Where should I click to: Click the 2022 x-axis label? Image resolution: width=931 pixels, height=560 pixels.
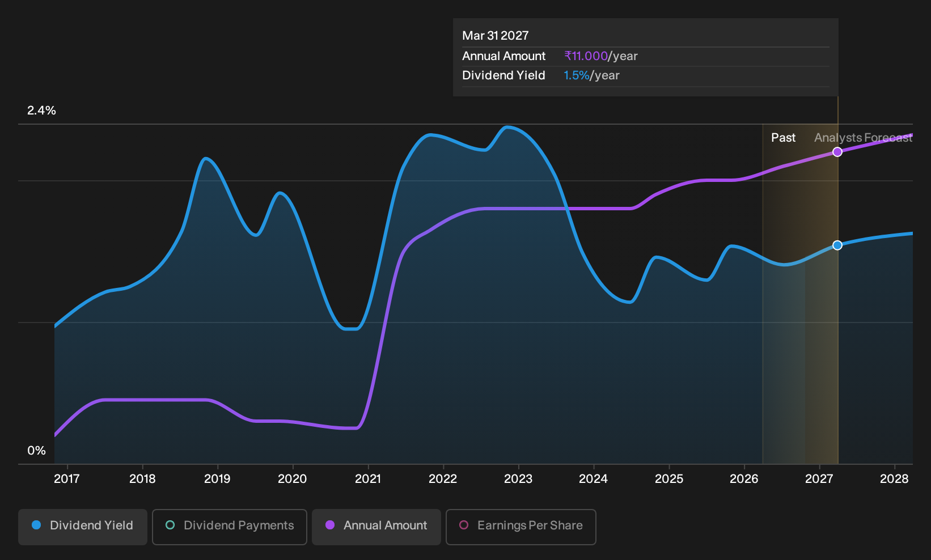[443, 479]
